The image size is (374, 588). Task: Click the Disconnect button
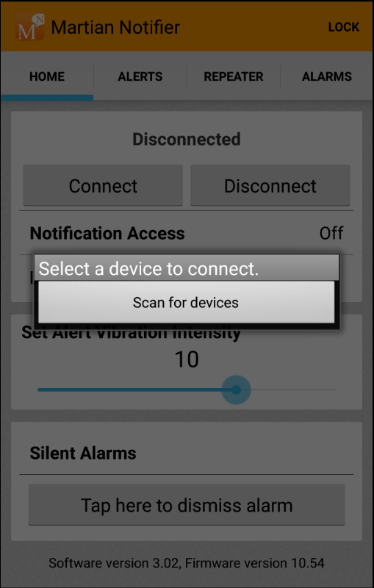[270, 186]
